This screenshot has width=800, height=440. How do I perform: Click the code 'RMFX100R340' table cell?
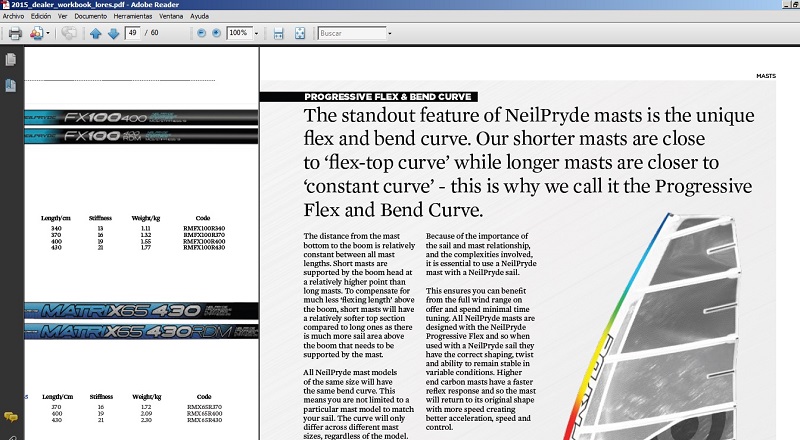coord(204,228)
